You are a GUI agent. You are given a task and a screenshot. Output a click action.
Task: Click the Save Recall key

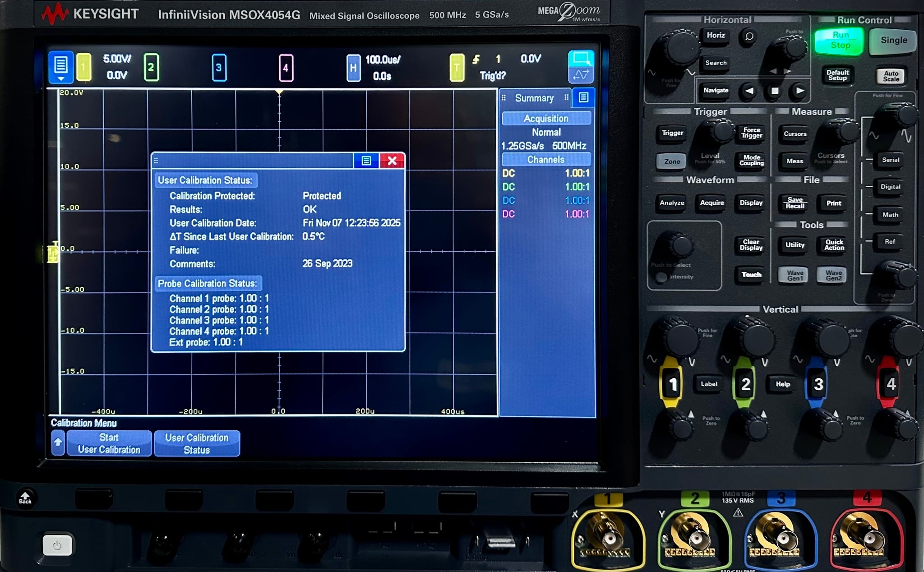(795, 203)
